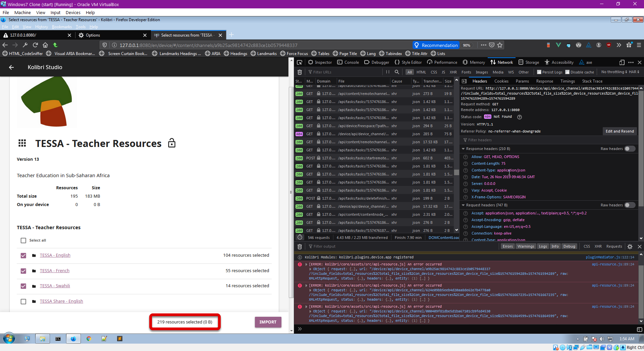Image resolution: width=644 pixels, height=351 pixels.
Task: Switch to Debugger tab
Action: pyautogui.click(x=377, y=62)
